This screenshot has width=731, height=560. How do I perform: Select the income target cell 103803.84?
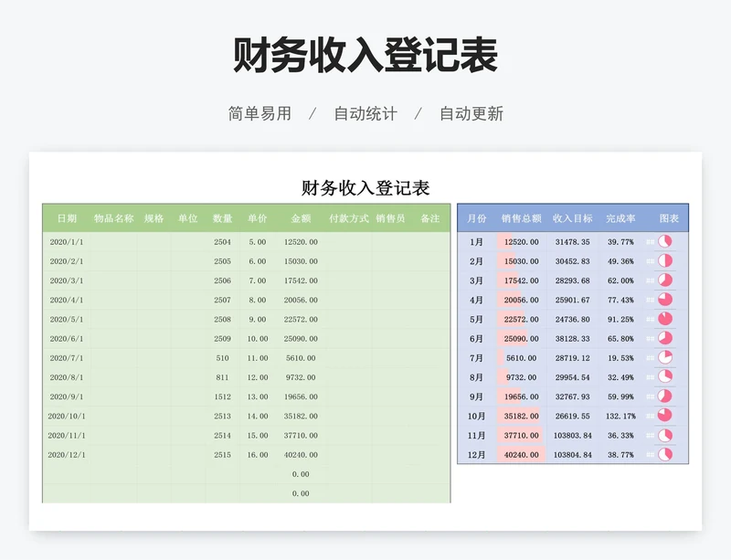click(x=573, y=435)
